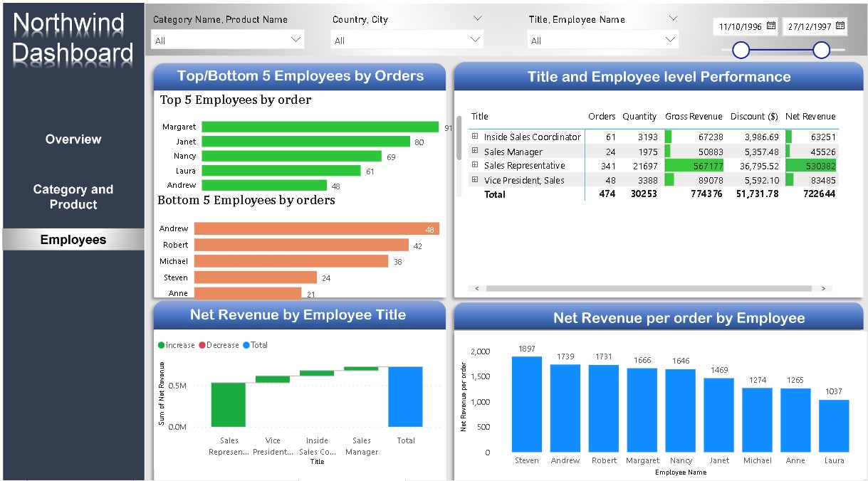Open the Category Name, Product Name filter dropdown
The height and width of the screenshot is (481, 868).
point(296,40)
